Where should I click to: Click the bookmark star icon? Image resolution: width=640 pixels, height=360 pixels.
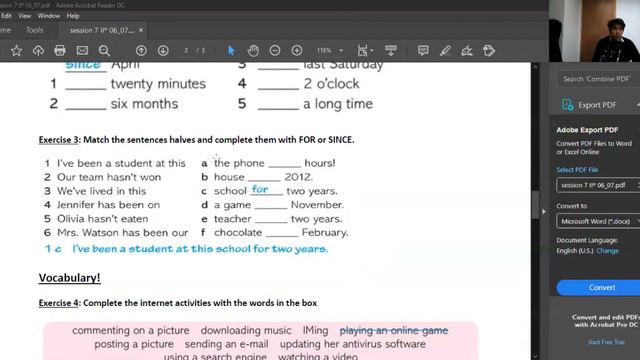(16, 51)
